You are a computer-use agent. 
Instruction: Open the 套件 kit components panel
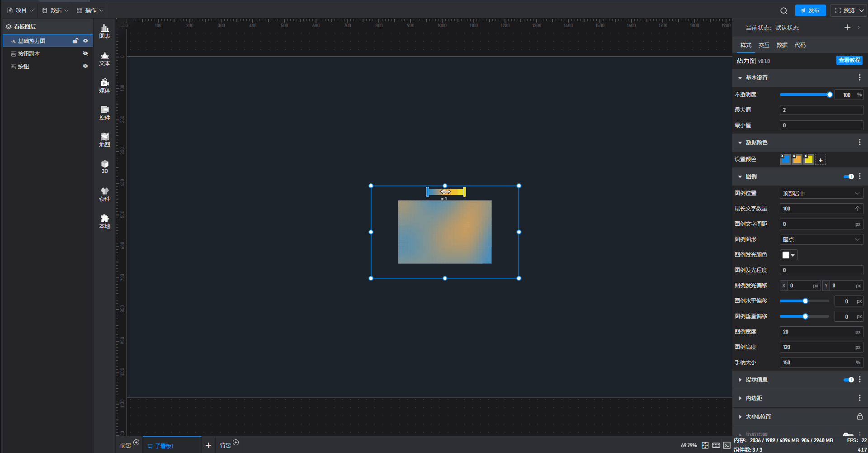[104, 194]
